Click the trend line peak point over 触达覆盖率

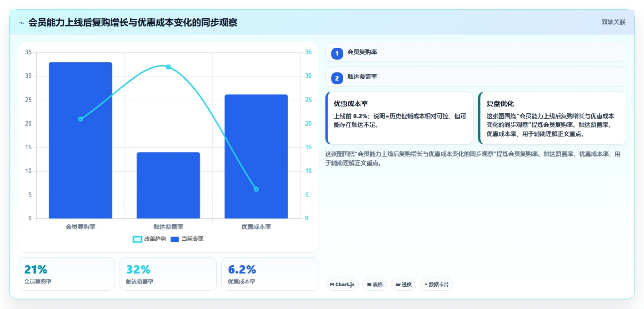click(168, 67)
